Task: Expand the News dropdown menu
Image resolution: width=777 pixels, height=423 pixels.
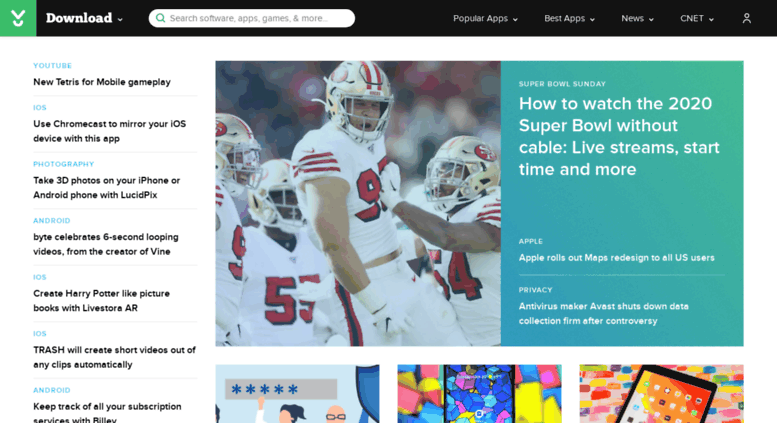Action: pyautogui.click(x=637, y=18)
